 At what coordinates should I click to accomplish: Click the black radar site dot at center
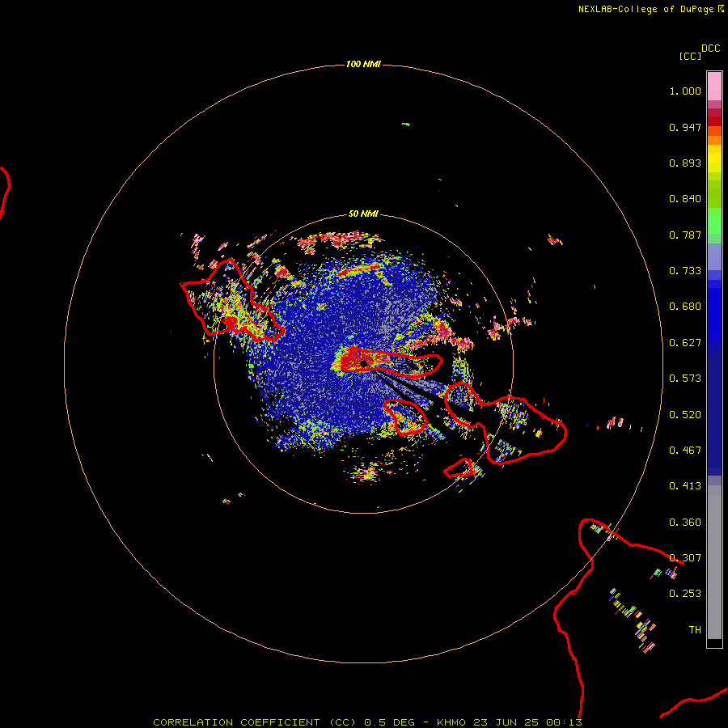[x=363, y=363]
